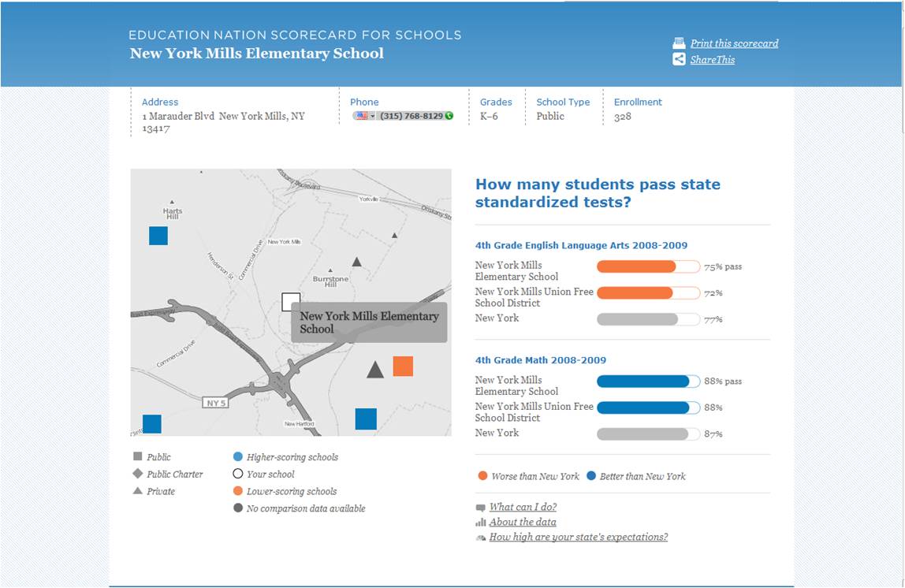Click the 4th Grade English Language Arts 2008-2009 heading
This screenshot has height=588, width=905.
pos(581,245)
